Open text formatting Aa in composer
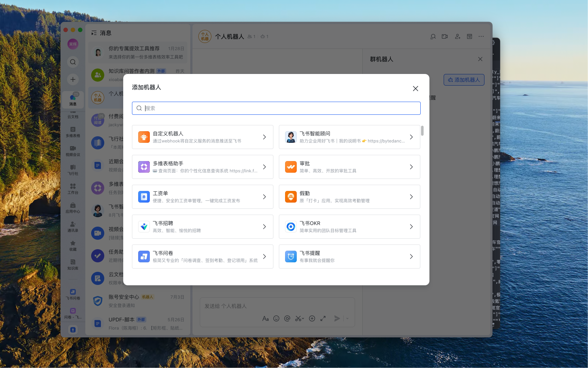 tap(265, 318)
